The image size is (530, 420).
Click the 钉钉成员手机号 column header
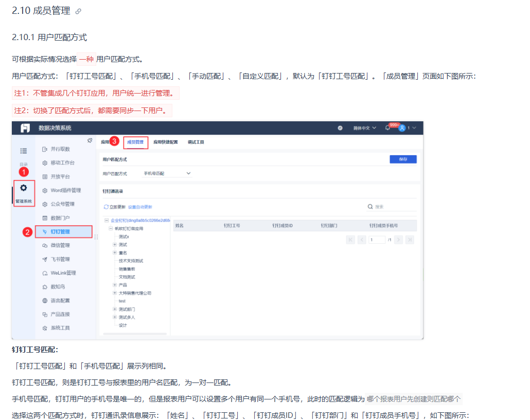pos(383,226)
